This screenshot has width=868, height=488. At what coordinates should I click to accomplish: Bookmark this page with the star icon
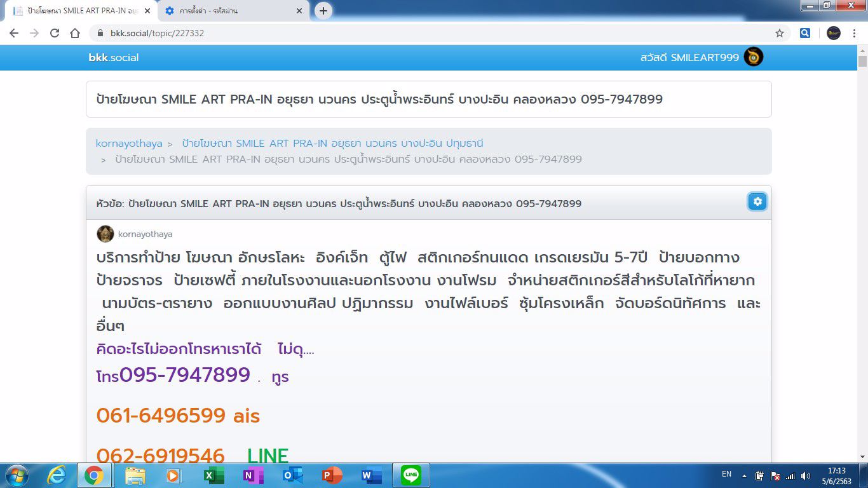780,33
